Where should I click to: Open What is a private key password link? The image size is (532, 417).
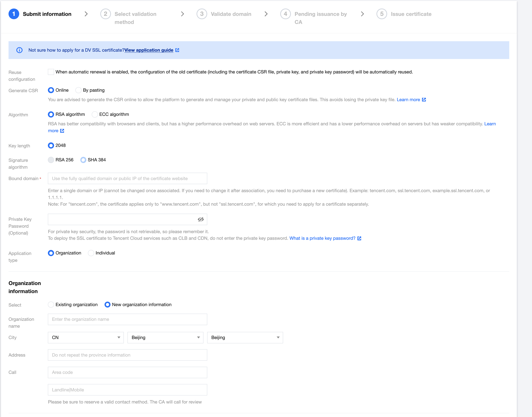click(322, 238)
